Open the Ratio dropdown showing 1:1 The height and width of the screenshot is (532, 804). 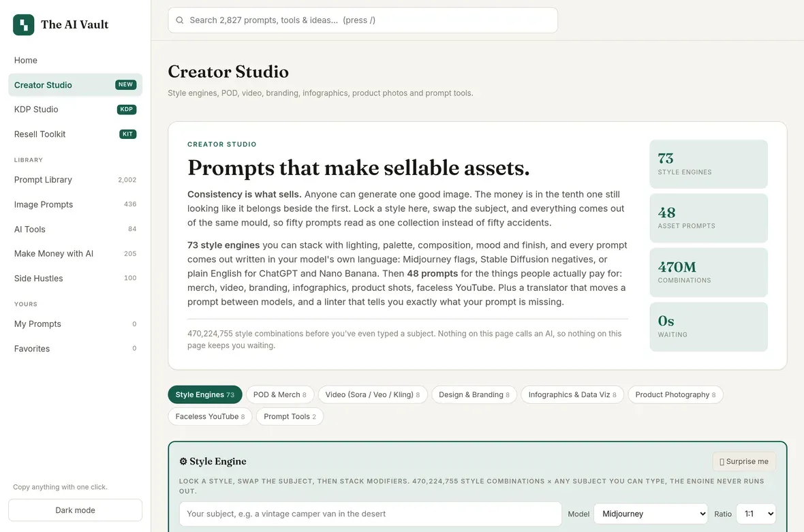coord(756,514)
